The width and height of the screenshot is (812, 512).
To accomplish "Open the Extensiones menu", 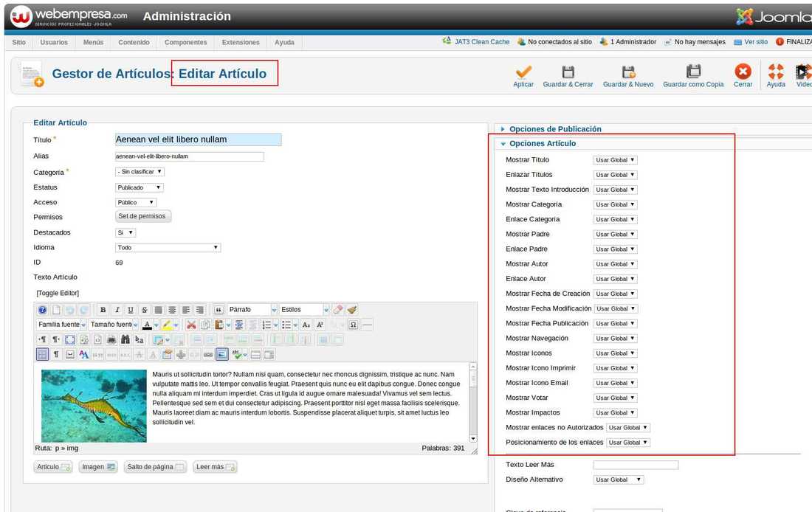I will pos(241,43).
